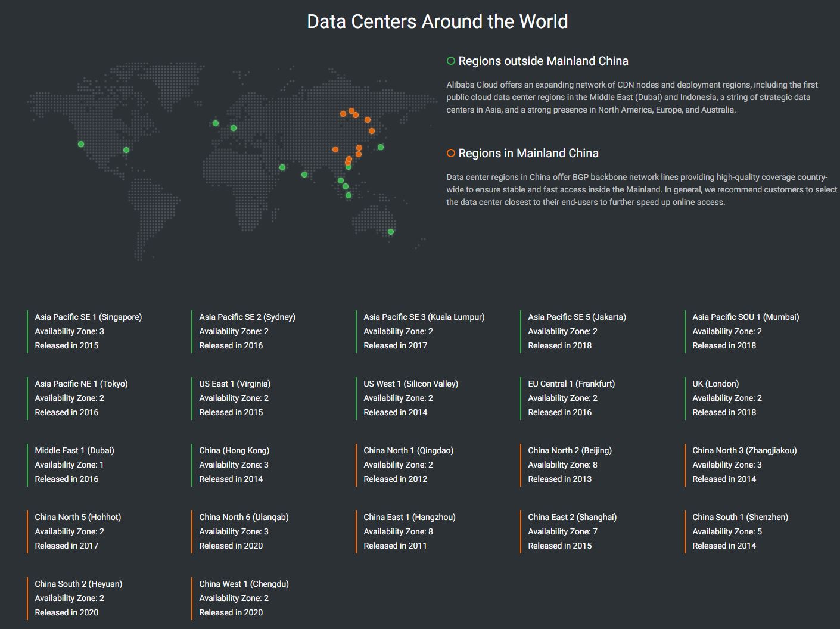Click 'Released in 2013' under Beijing

560,479
